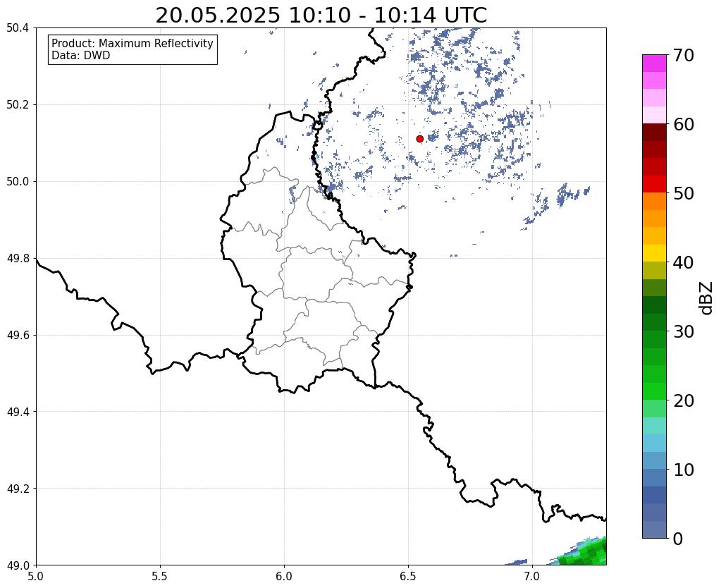Click the colorbar tick label 0
Screen dimensions: 721x588
678,539
